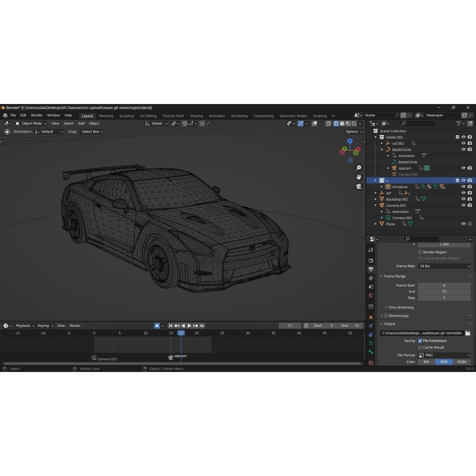Switch to wireframe viewport shading
The width and height of the screenshot is (476, 476).
(x=336, y=123)
